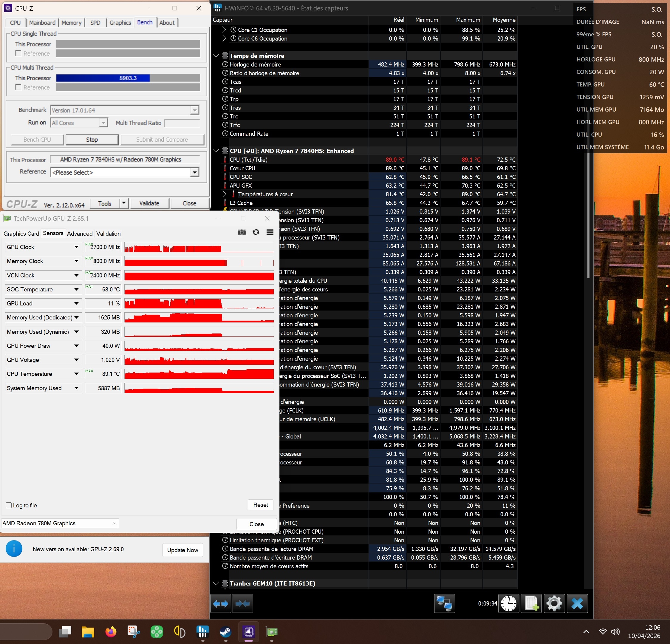Open HWiNFO remote network monitors icon
670x644 pixels.
pos(444,604)
